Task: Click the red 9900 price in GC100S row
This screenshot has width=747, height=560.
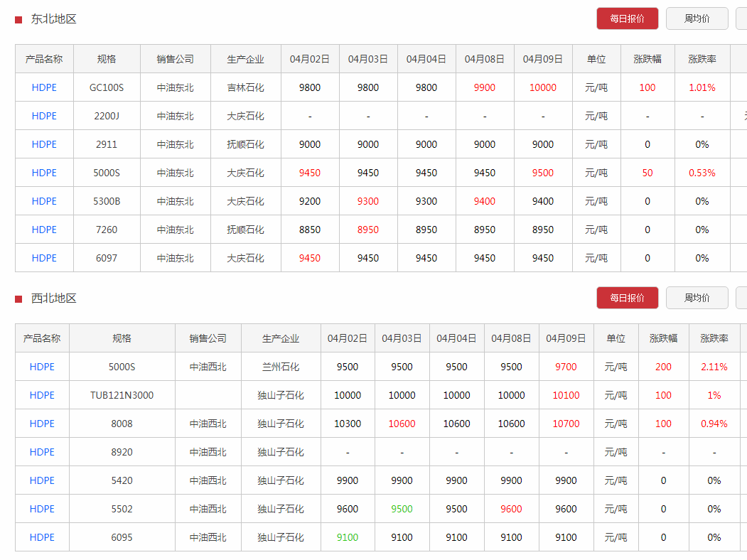Action: tap(485, 87)
